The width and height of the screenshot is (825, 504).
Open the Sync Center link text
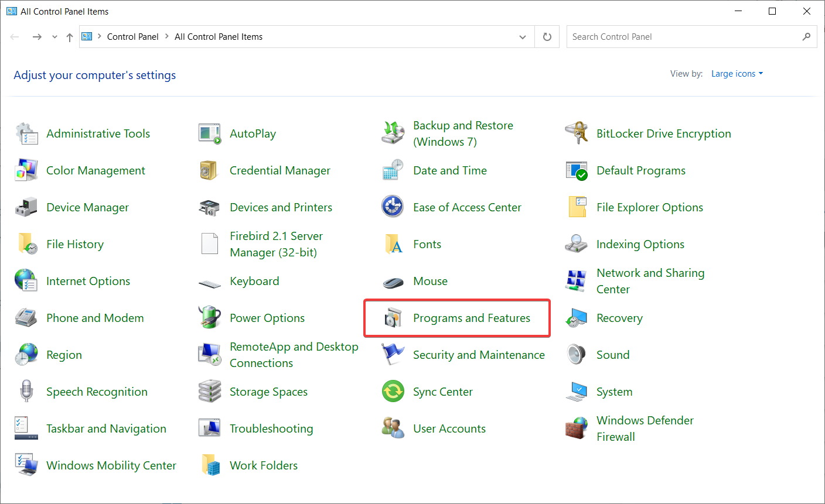click(x=443, y=392)
